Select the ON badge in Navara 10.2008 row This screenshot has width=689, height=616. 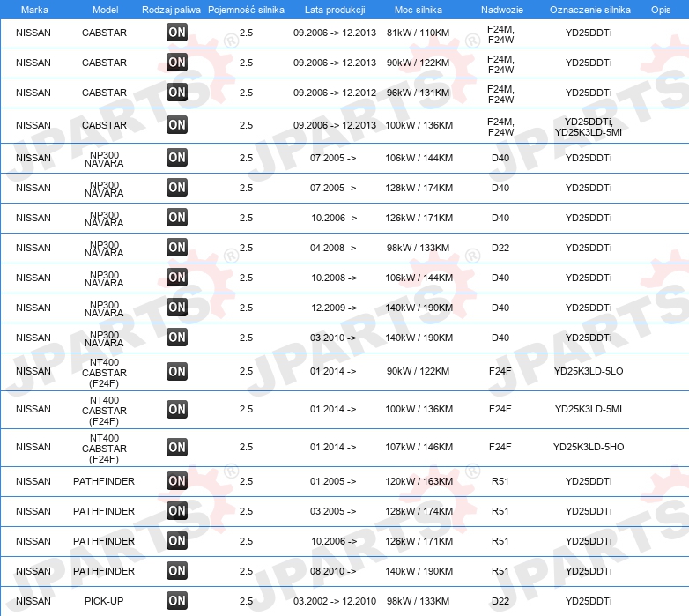[x=177, y=277]
